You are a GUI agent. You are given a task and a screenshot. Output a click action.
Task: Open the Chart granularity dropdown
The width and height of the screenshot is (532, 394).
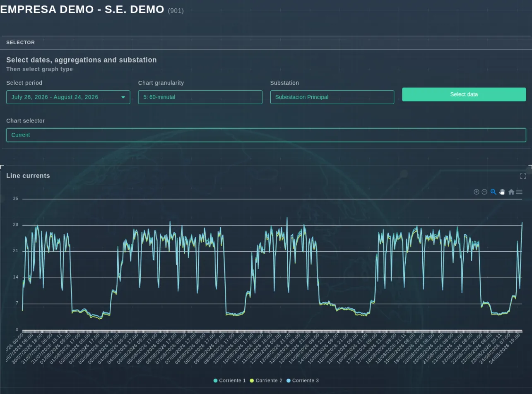pos(200,97)
